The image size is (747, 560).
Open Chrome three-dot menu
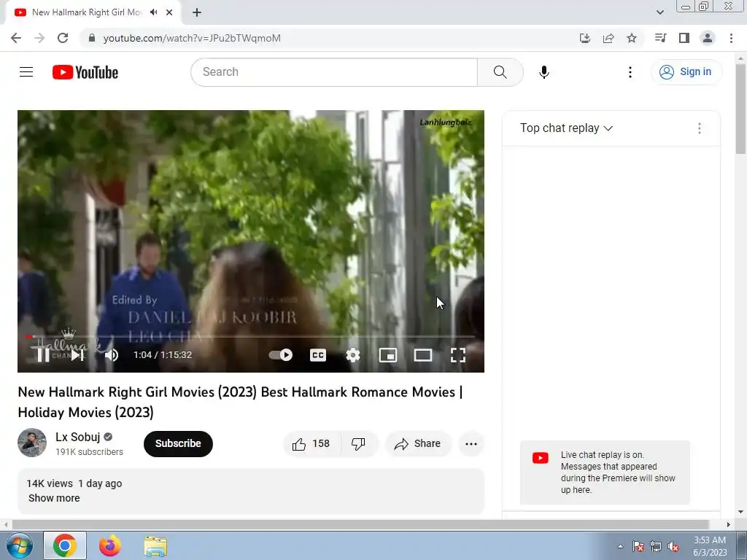tap(731, 38)
